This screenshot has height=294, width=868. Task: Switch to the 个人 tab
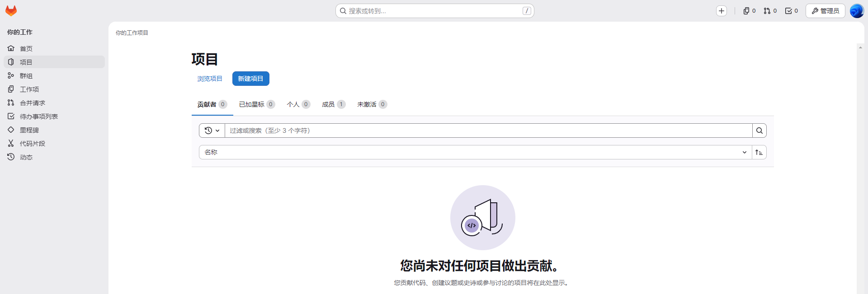298,104
